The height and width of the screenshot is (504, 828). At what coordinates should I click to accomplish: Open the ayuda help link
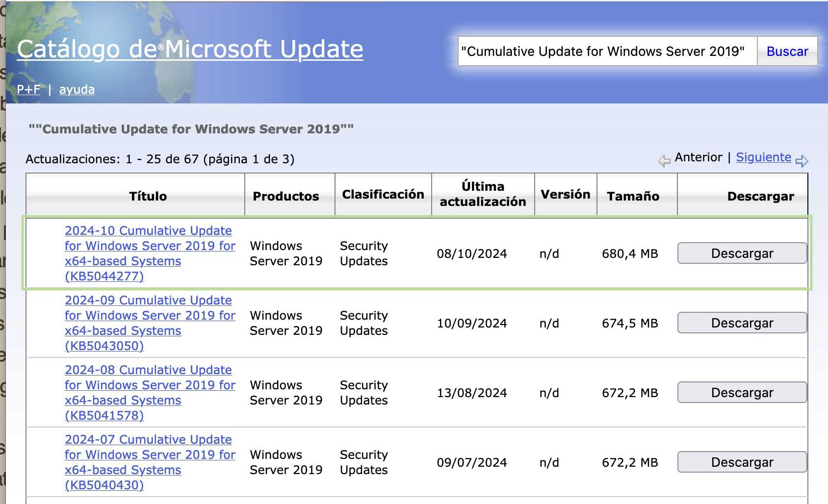(x=77, y=89)
